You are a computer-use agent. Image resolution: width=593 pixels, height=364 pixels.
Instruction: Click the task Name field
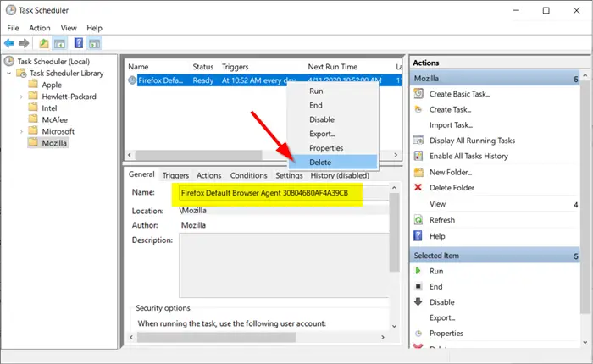[284, 193]
